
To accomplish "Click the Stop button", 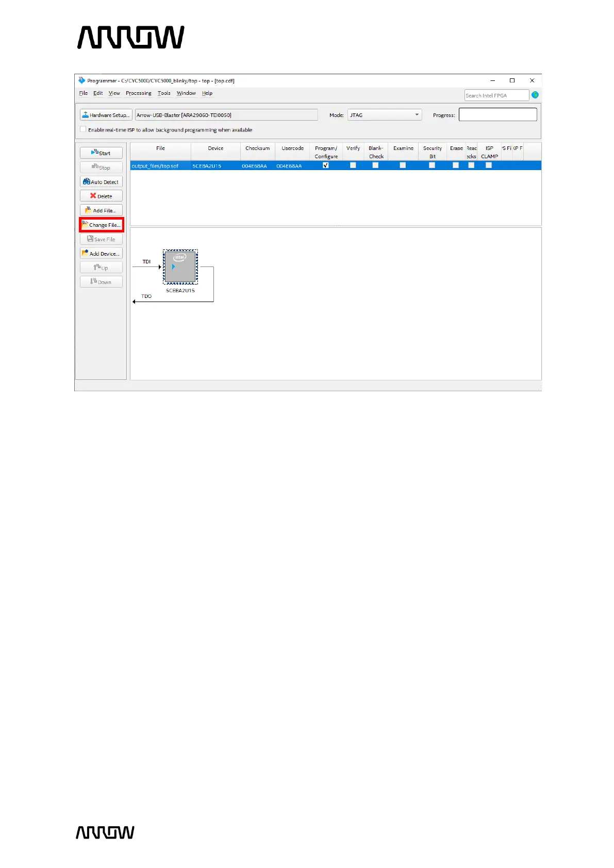I will pyautogui.click(x=101, y=168).
